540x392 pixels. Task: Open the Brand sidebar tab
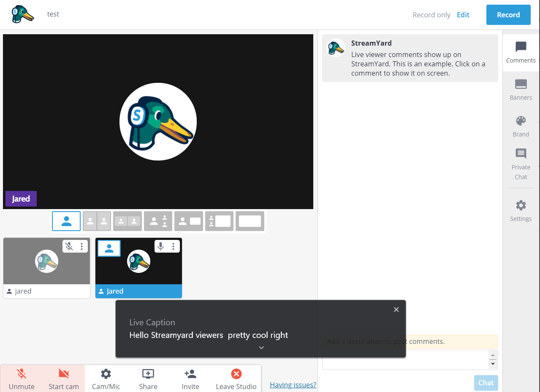(521, 126)
